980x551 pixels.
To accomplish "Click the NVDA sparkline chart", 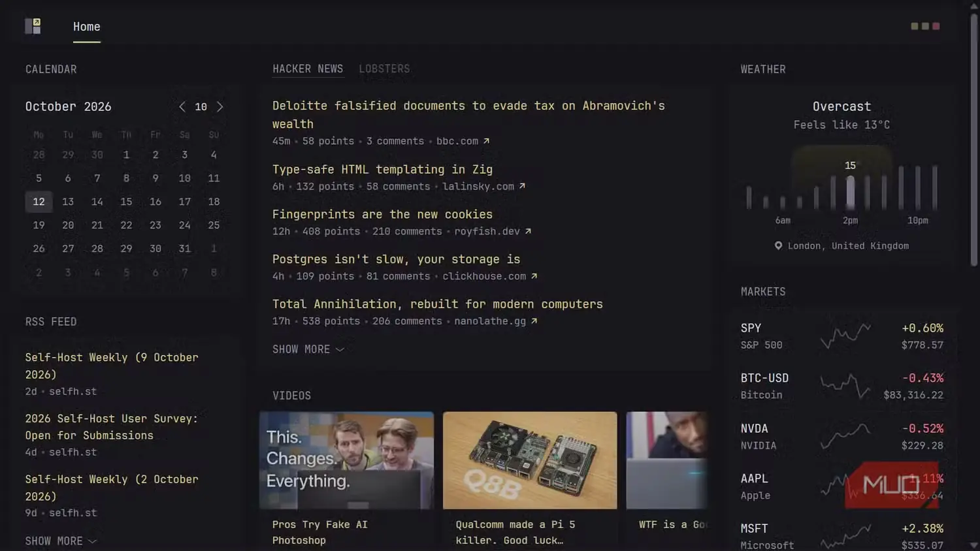I will [x=845, y=436].
